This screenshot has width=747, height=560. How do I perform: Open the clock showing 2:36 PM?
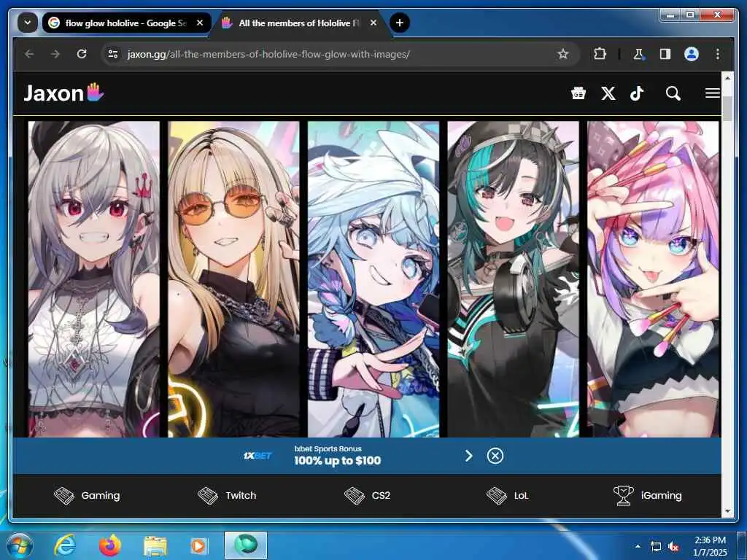[x=711, y=546]
